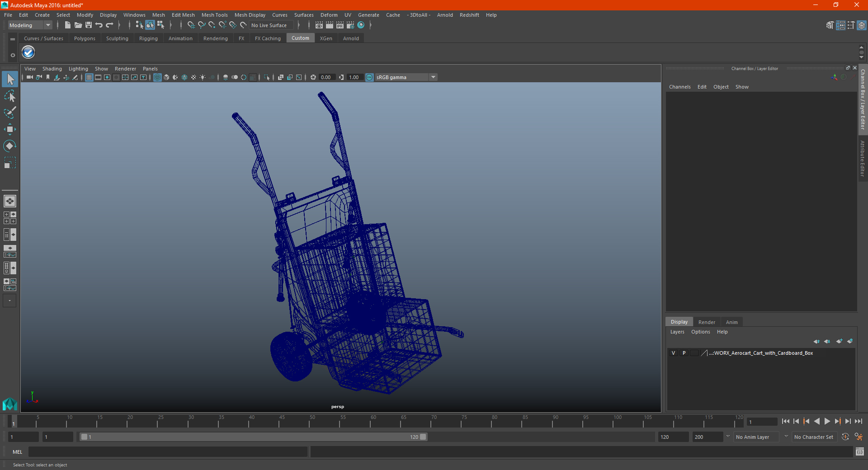868x470 pixels.
Task: Toggle Snap to curves
Action: [x=202, y=25]
